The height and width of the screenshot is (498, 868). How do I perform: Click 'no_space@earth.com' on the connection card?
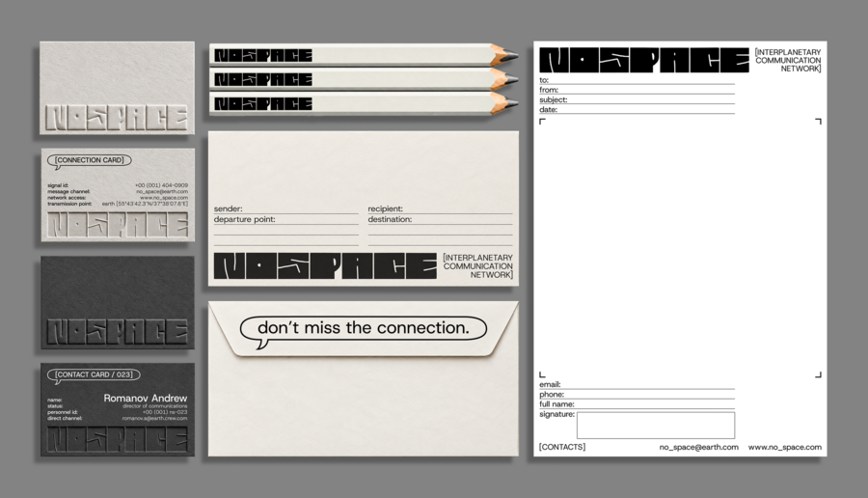162,192
